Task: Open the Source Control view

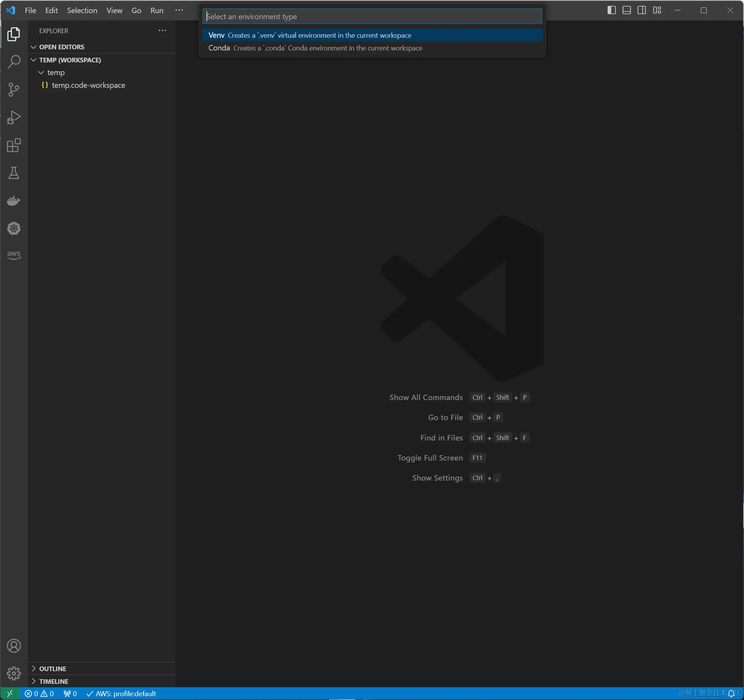Action: point(13,89)
